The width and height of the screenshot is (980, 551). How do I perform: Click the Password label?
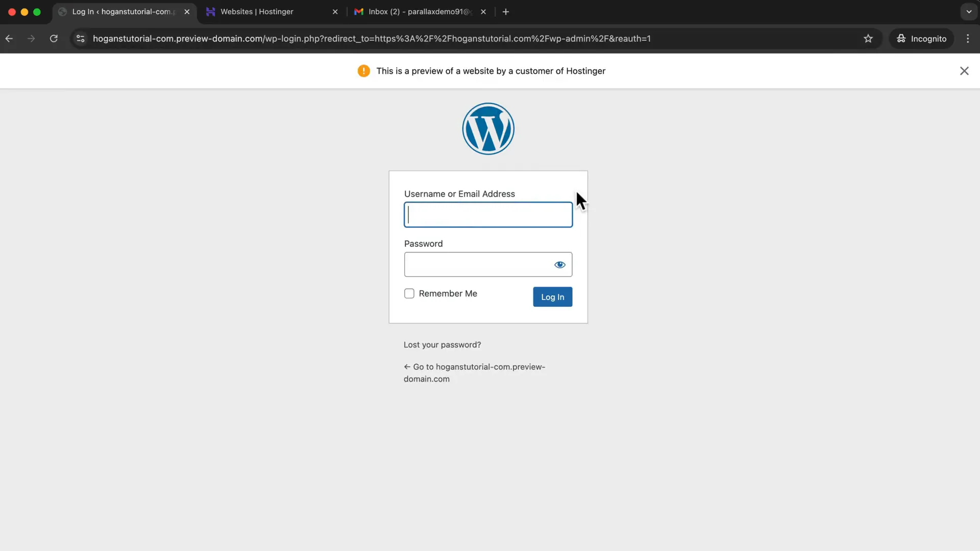(x=423, y=244)
